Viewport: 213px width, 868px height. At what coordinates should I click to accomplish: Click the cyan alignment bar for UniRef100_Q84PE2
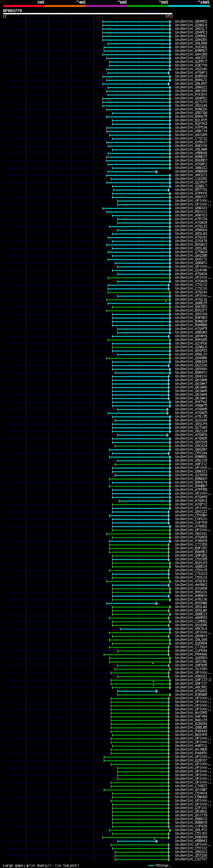coord(137,22)
